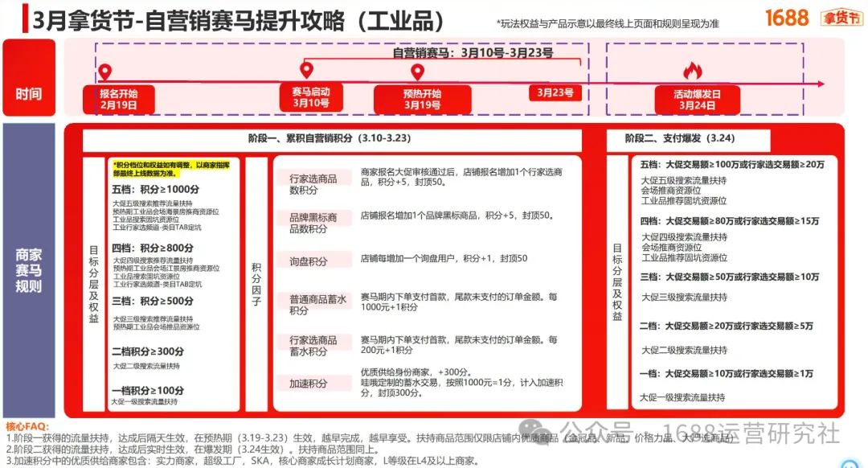
Task: Click the 拿货节 badge logo
Action: 841,18
